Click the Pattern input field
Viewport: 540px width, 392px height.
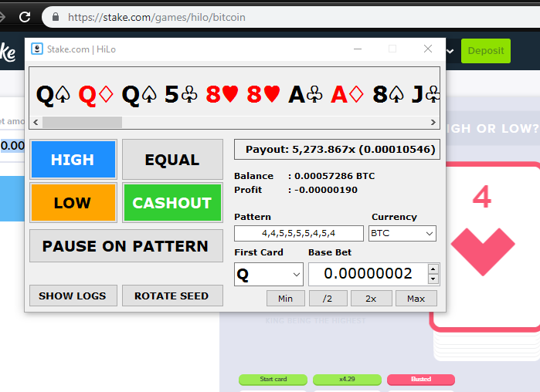299,234
